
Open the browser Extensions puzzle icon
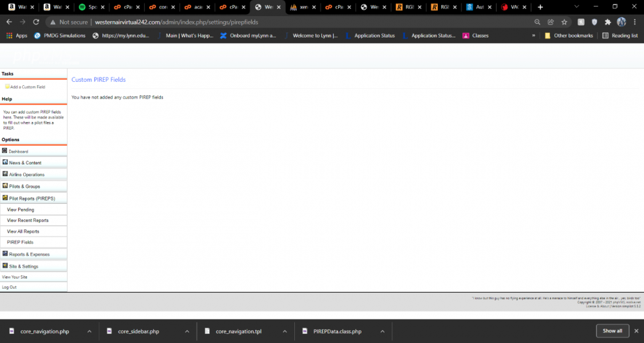click(607, 22)
